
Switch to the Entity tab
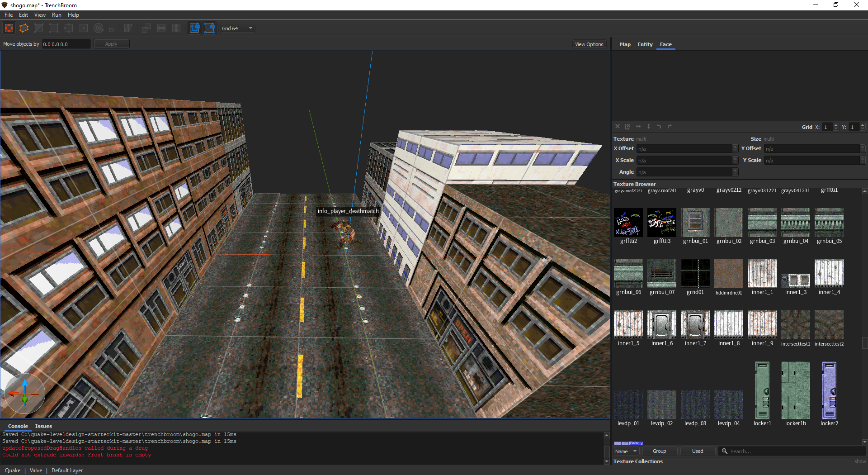[x=645, y=44]
